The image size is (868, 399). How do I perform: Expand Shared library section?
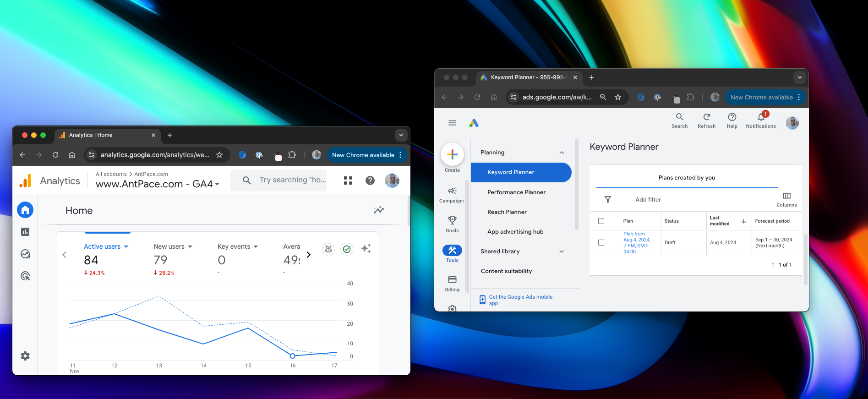click(562, 251)
